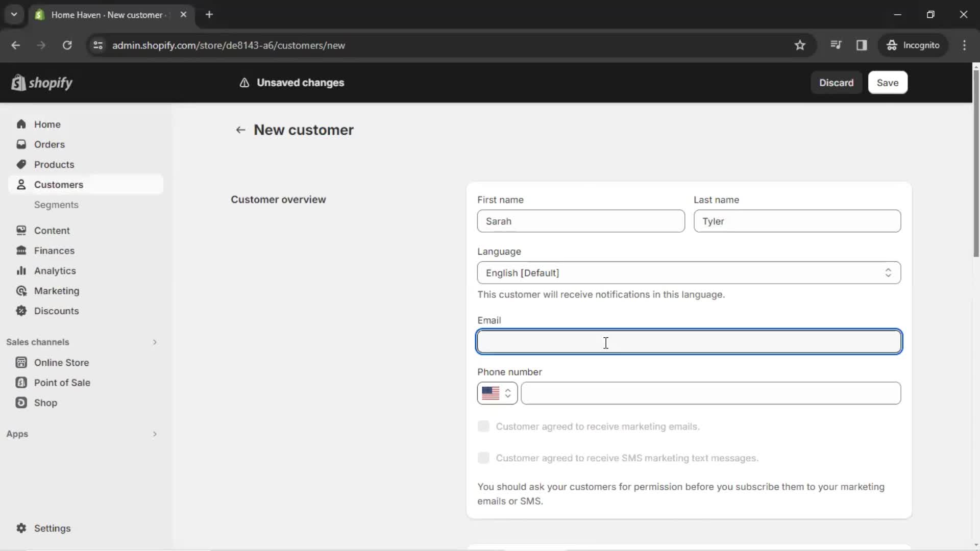Screen dimensions: 980x551
Task: Click the Email input field
Action: coord(689,342)
